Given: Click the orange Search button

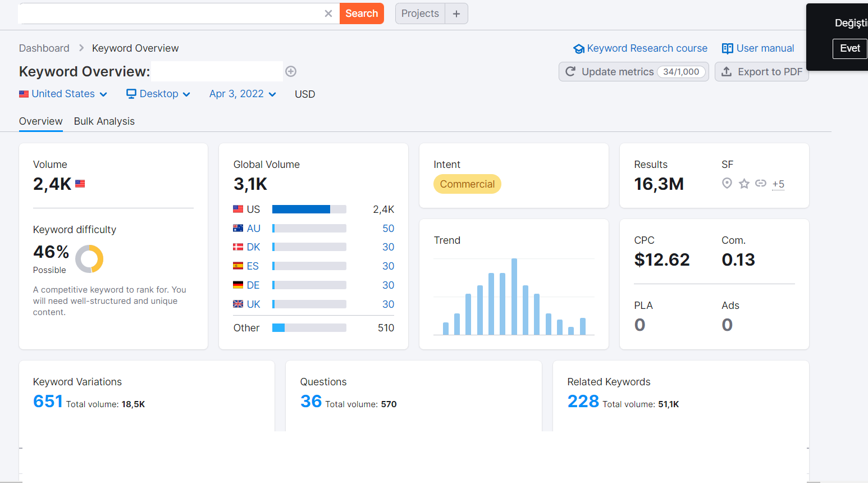Looking at the screenshot, I should click(x=362, y=13).
